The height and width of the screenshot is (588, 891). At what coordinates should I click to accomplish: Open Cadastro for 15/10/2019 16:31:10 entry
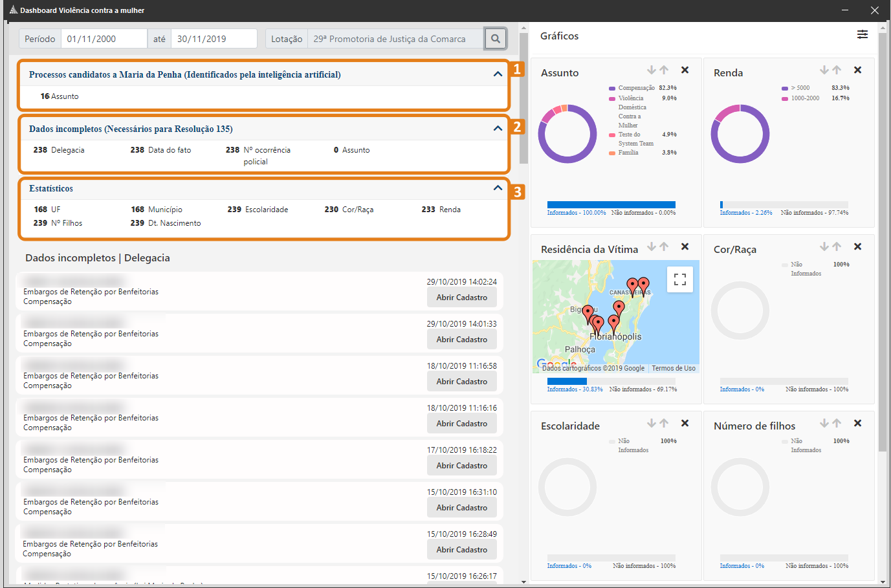pos(462,508)
